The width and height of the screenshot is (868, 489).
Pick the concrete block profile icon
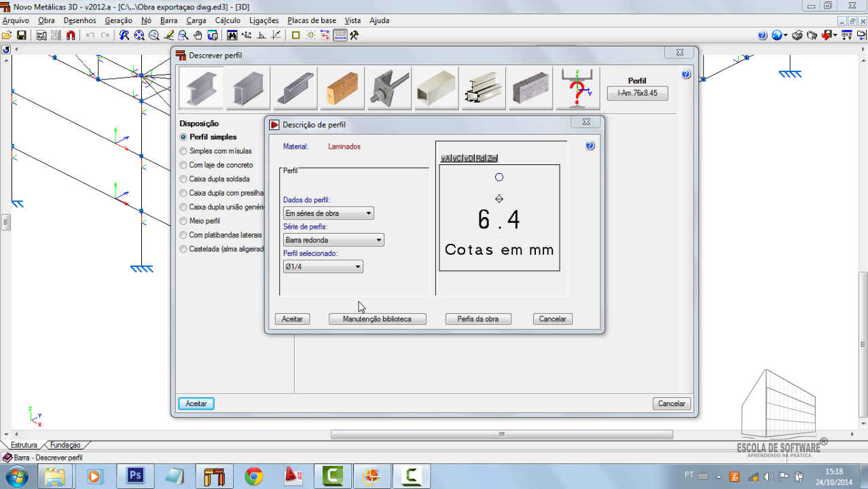[x=530, y=88]
